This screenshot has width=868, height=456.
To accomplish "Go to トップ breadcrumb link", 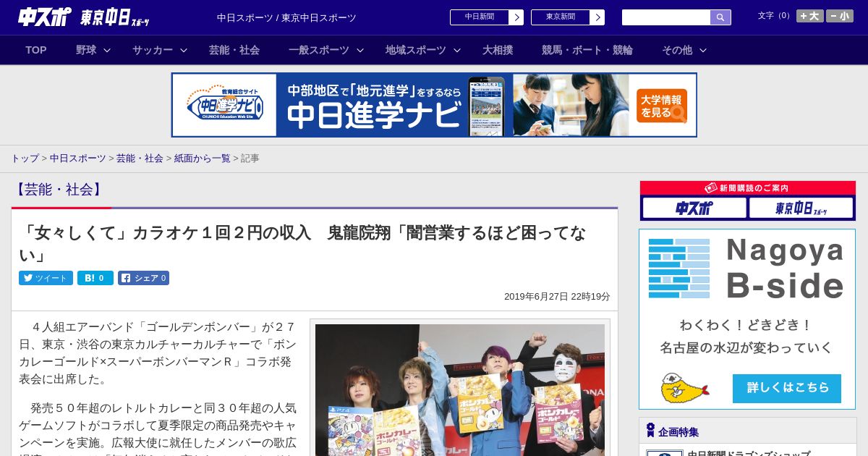I will (25, 158).
